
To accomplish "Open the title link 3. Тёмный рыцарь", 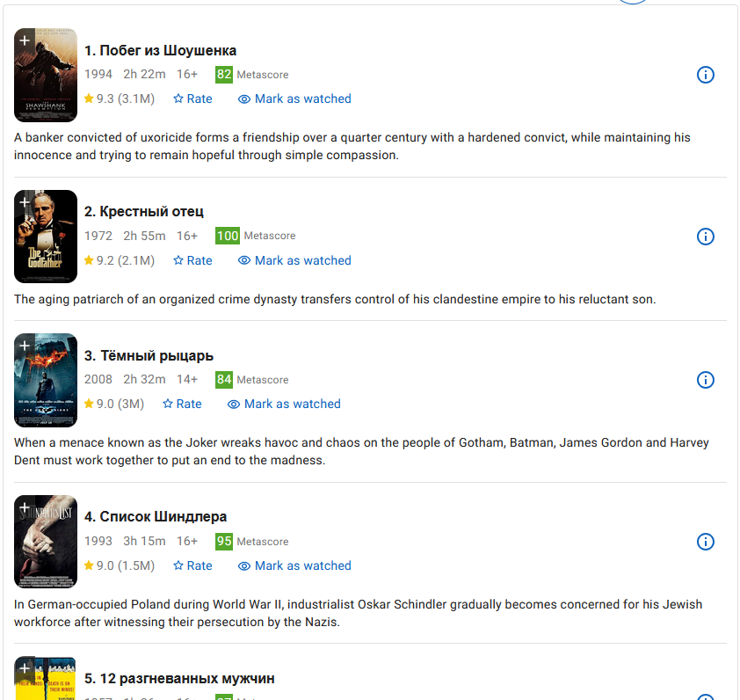I will click(x=149, y=355).
